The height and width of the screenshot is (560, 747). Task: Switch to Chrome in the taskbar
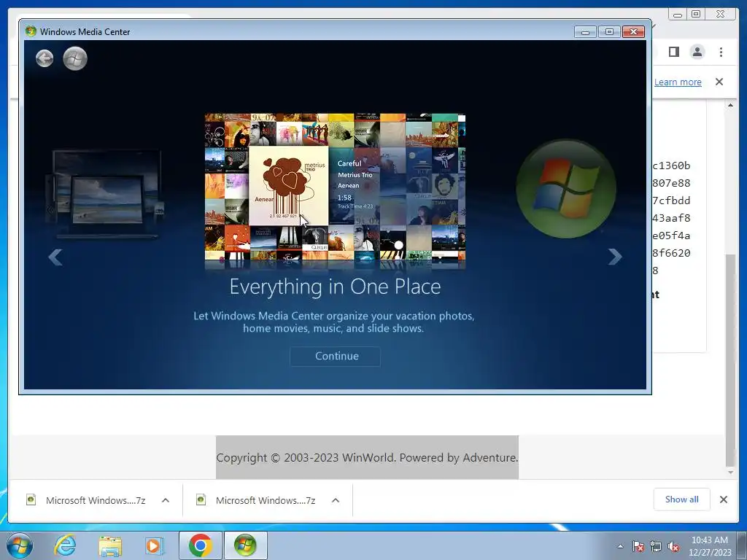click(x=200, y=545)
